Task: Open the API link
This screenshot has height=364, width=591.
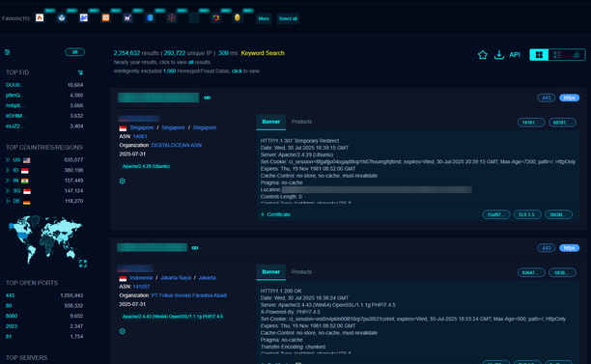Action: (x=515, y=55)
